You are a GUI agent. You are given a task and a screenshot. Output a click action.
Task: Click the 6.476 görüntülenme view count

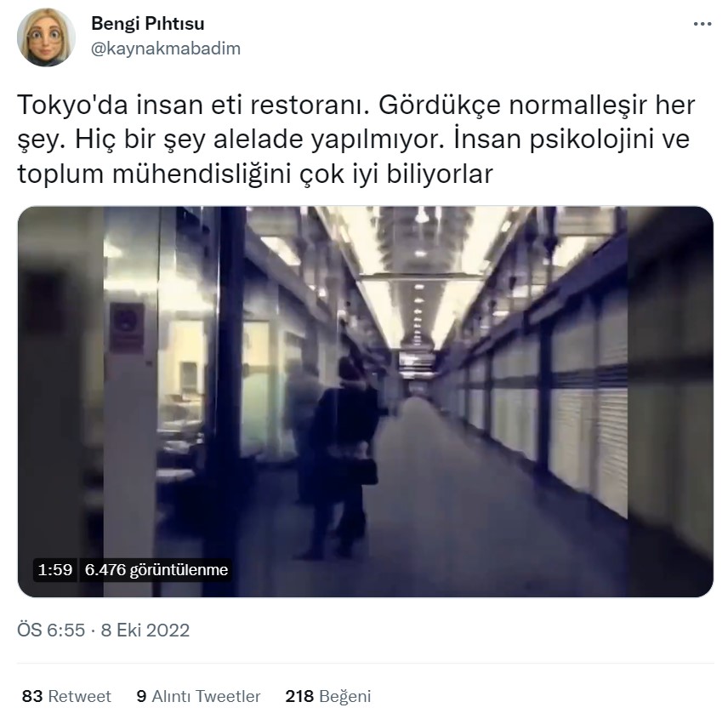[156, 570]
